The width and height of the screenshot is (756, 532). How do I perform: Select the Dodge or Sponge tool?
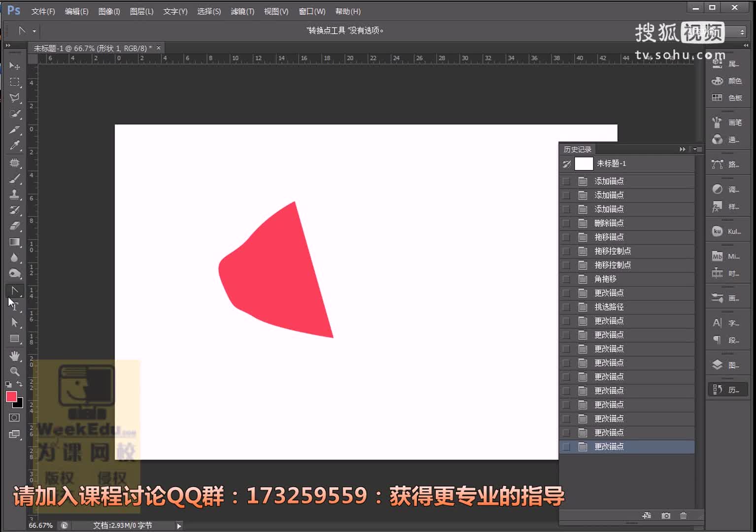(15, 273)
